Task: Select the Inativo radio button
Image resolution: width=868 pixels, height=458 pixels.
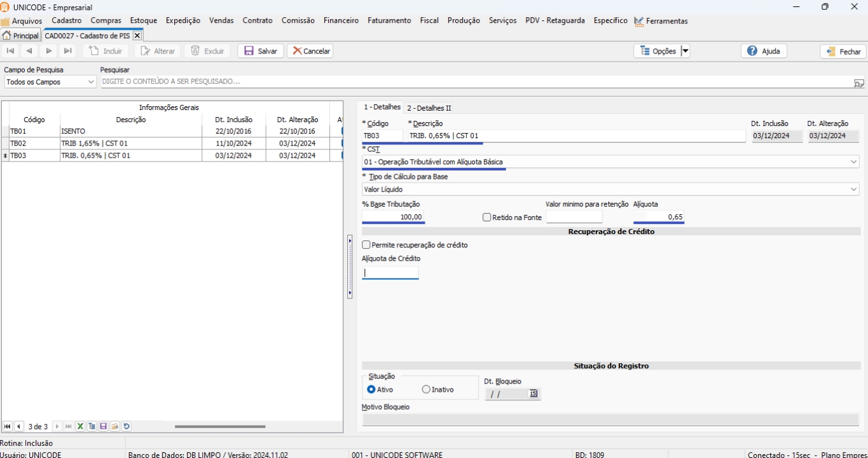Action: click(x=426, y=389)
